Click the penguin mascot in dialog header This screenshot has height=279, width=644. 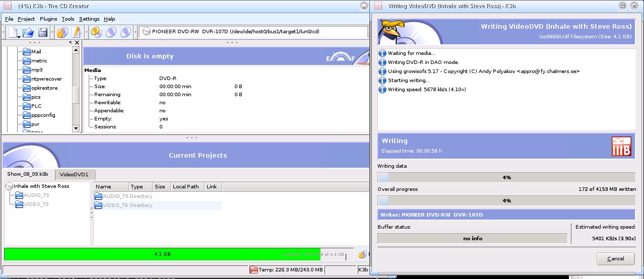tap(392, 32)
